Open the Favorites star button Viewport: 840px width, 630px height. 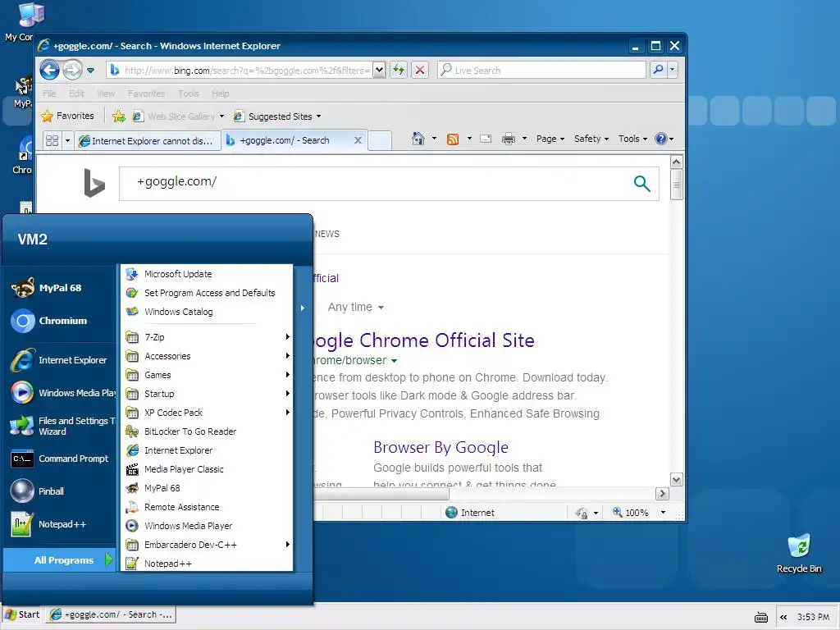[x=68, y=116]
